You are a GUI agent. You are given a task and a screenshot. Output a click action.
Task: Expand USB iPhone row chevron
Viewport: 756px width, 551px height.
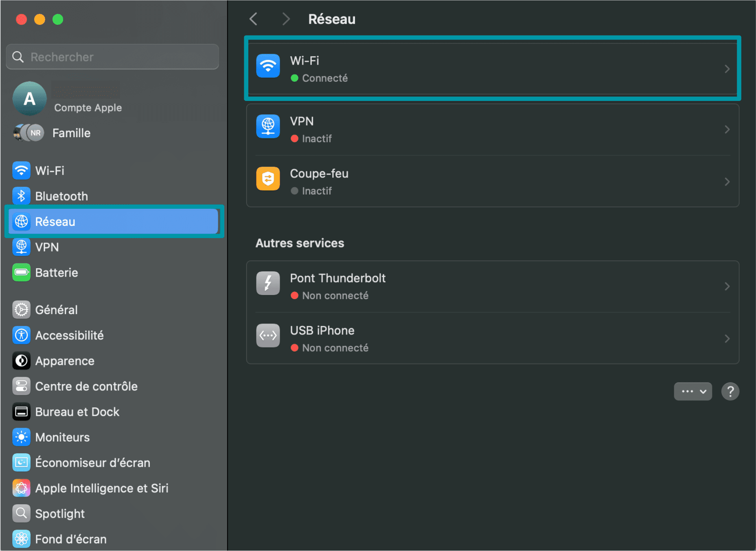coord(727,339)
